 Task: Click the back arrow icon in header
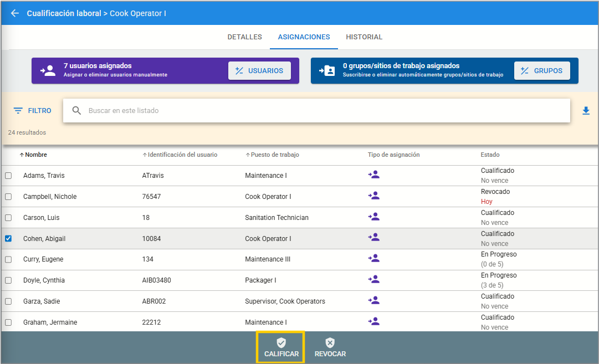tap(14, 13)
